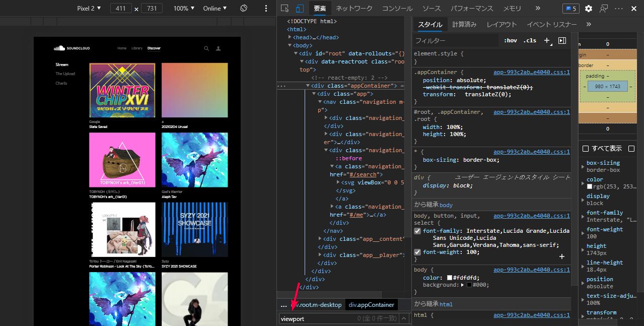Click the rotate device orientation icon

pyautogui.click(x=244, y=8)
